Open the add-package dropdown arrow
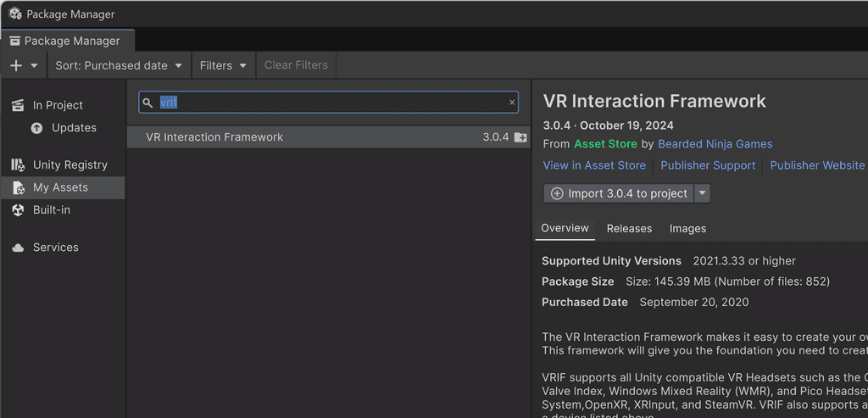 pos(34,65)
